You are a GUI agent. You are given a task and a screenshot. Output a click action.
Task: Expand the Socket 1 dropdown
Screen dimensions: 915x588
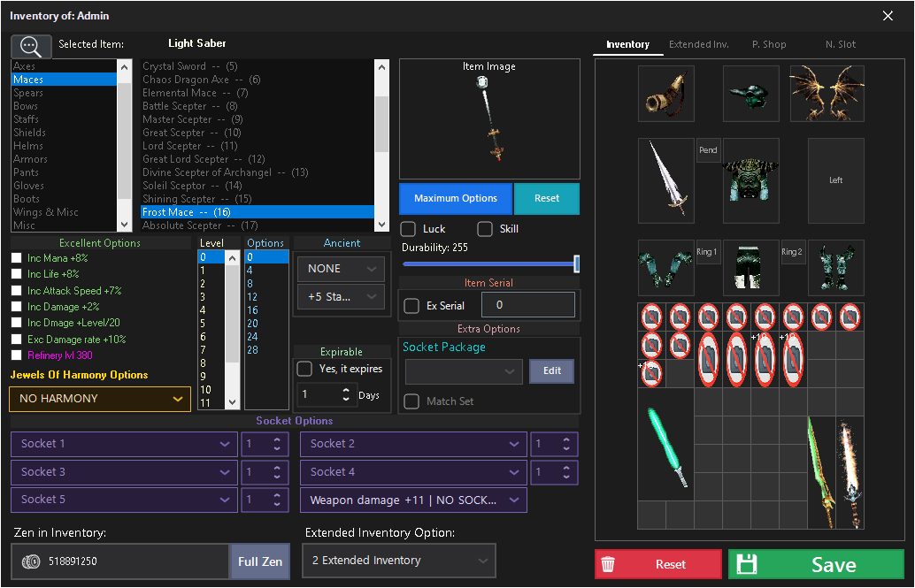click(x=123, y=444)
